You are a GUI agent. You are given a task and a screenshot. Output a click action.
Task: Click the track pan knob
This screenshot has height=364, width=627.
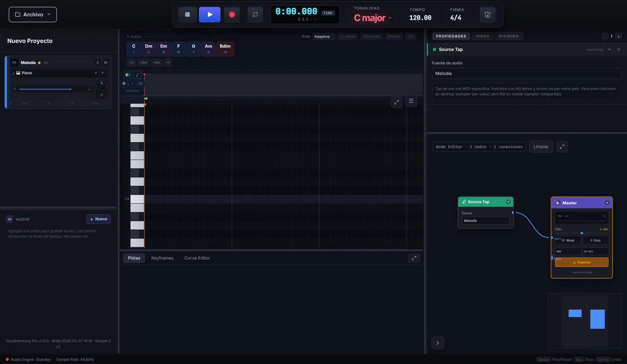[x=101, y=85]
